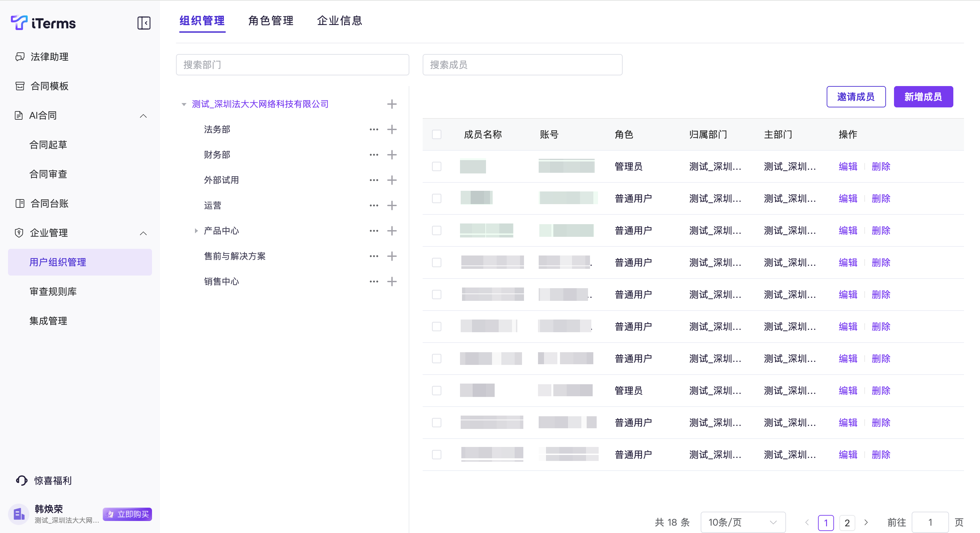This screenshot has width=980, height=533.
Task: Click the 邀请成员 button
Action: [x=856, y=97]
